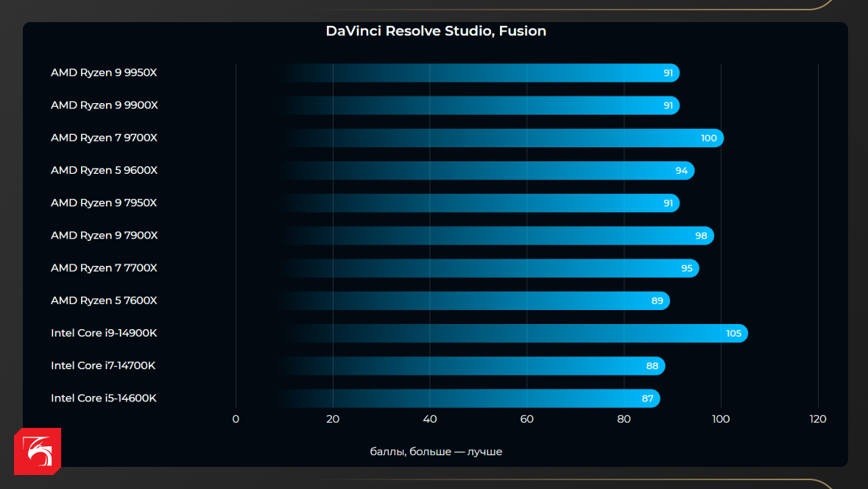This screenshot has width=868, height=489.
Task: Click the 87 score on Core i5-14600K bar
Action: (648, 398)
